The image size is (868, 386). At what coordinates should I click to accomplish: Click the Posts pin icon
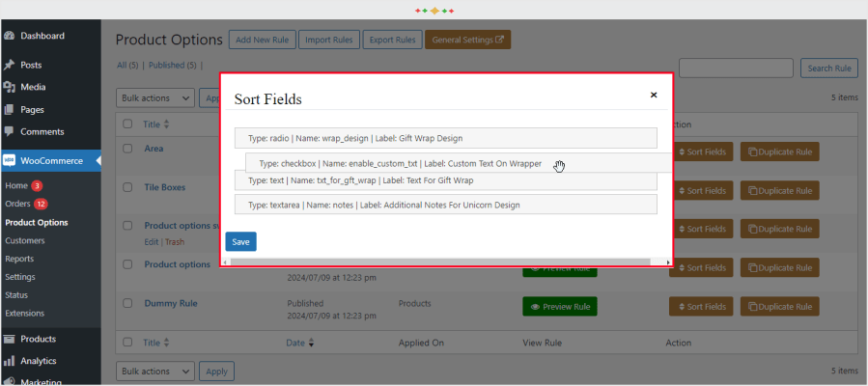pyautogui.click(x=10, y=65)
